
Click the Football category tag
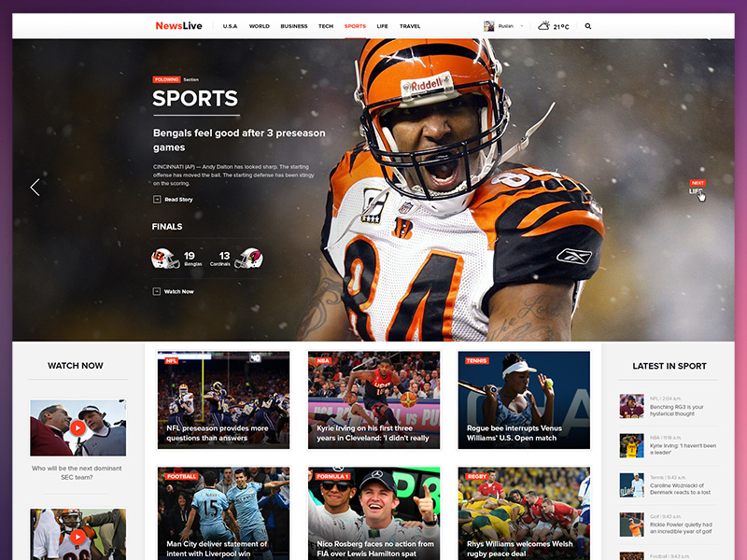pyautogui.click(x=181, y=476)
